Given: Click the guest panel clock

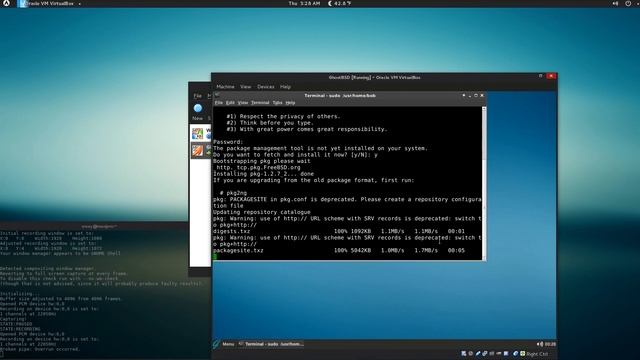Looking at the screenshot, I should coord(550,344).
